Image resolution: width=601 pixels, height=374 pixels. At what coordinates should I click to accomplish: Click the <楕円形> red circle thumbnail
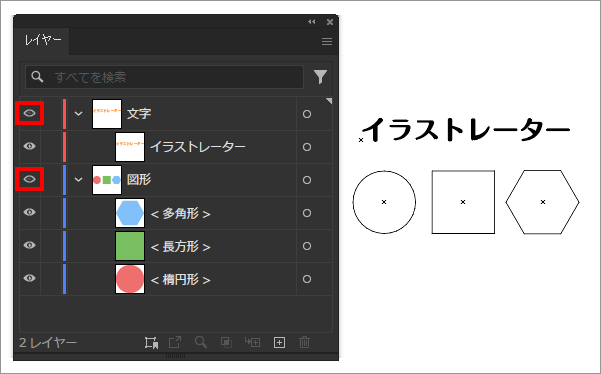tap(130, 279)
